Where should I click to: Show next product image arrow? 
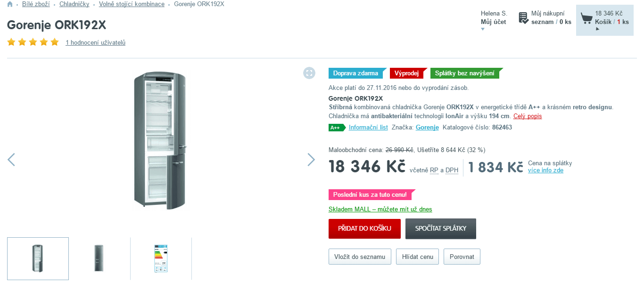(311, 160)
